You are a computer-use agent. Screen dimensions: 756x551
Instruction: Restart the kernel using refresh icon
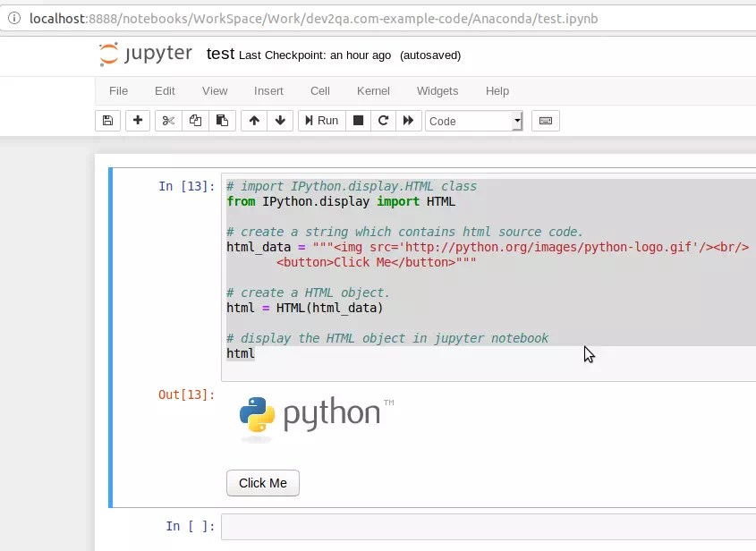(x=383, y=120)
